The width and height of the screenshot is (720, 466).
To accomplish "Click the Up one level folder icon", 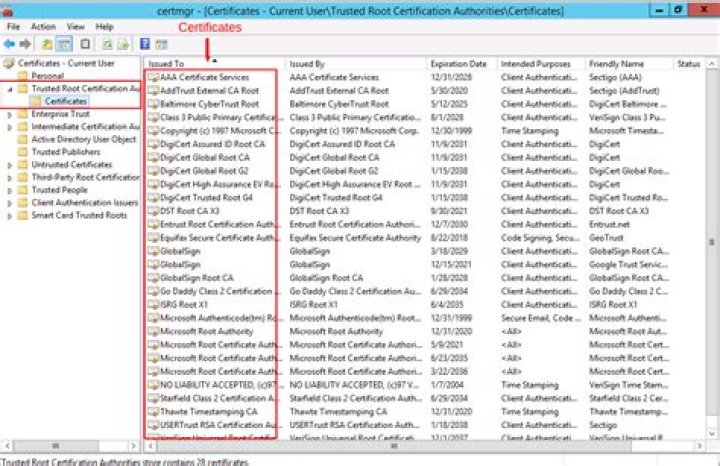I will coord(46,44).
